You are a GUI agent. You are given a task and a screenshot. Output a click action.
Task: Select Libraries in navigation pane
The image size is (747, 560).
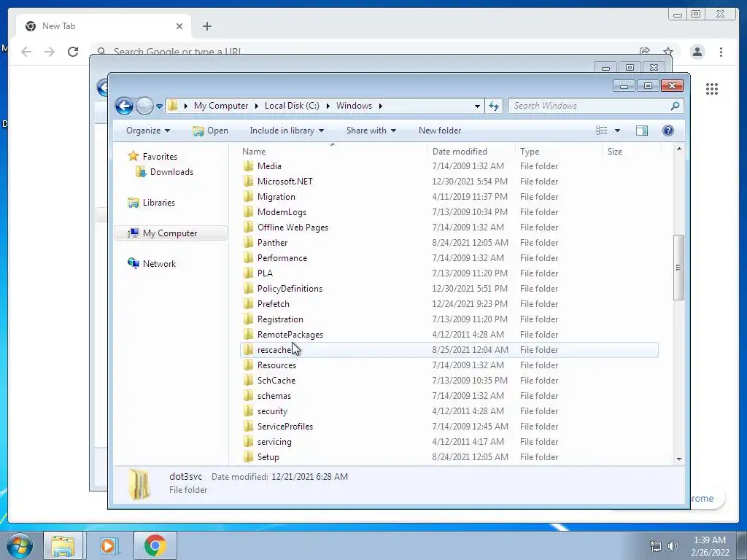159,203
